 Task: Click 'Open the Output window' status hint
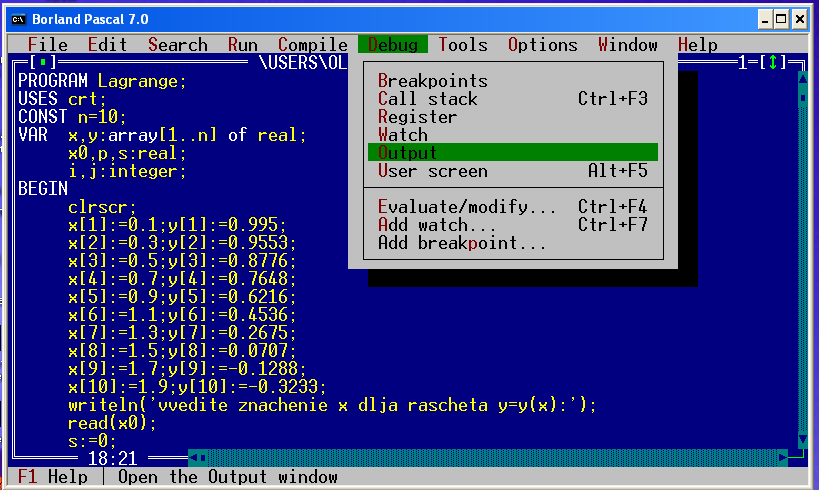(x=228, y=477)
